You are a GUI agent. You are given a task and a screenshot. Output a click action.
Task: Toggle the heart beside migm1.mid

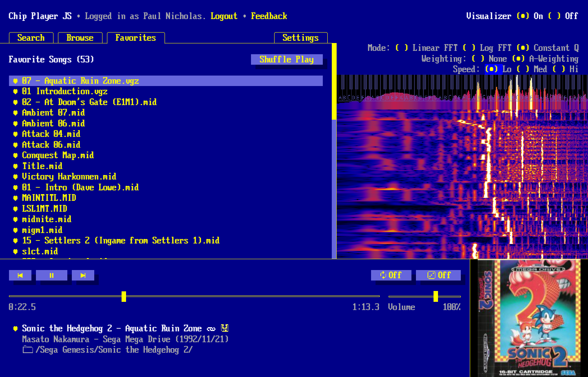click(x=15, y=230)
